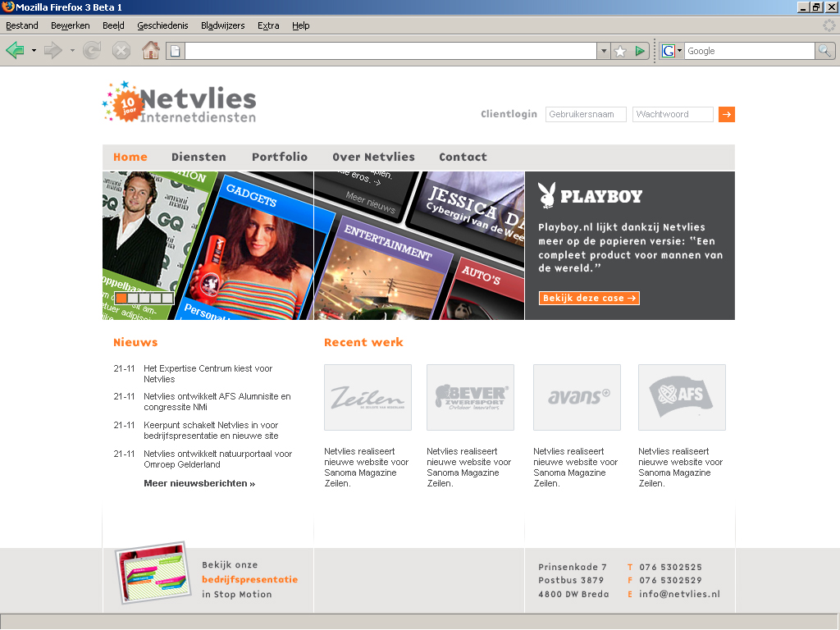The image size is (840, 630).
Task: Click the Netvlies 10 jaar logo
Action: coord(179,102)
